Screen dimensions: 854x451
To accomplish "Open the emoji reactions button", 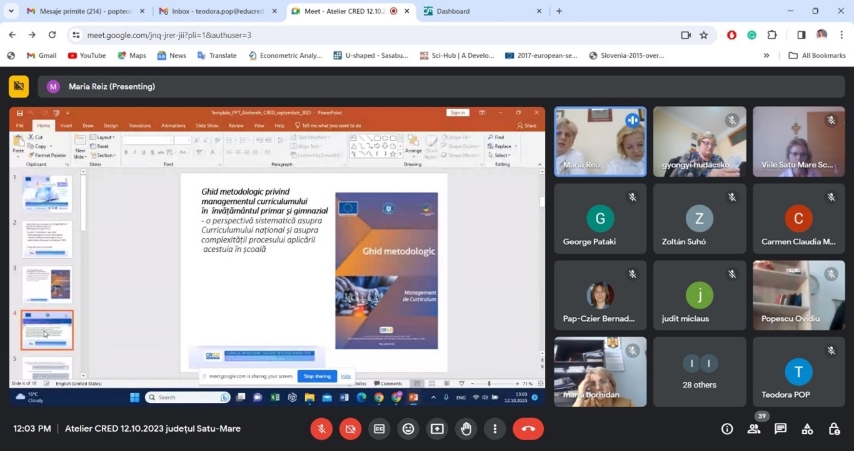I will click(x=408, y=428).
